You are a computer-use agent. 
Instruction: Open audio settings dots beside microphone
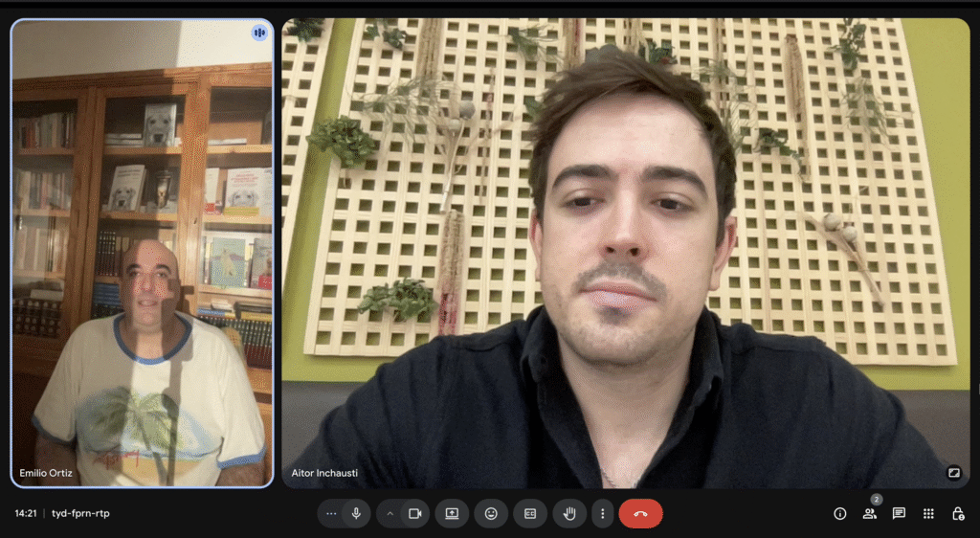(x=331, y=513)
